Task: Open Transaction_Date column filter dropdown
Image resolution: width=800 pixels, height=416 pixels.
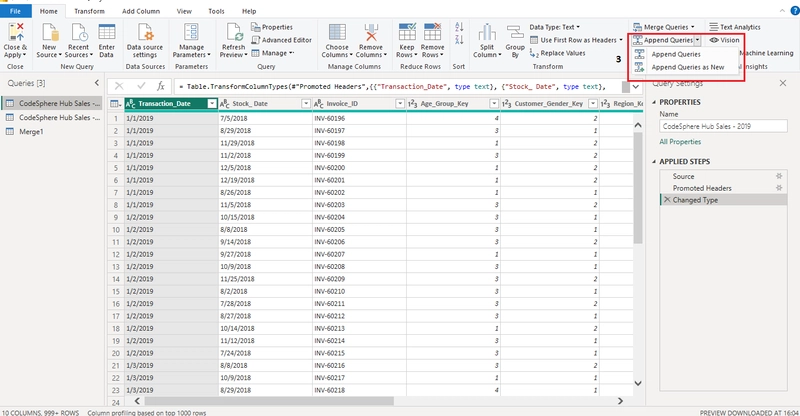Action: pyautogui.click(x=212, y=104)
